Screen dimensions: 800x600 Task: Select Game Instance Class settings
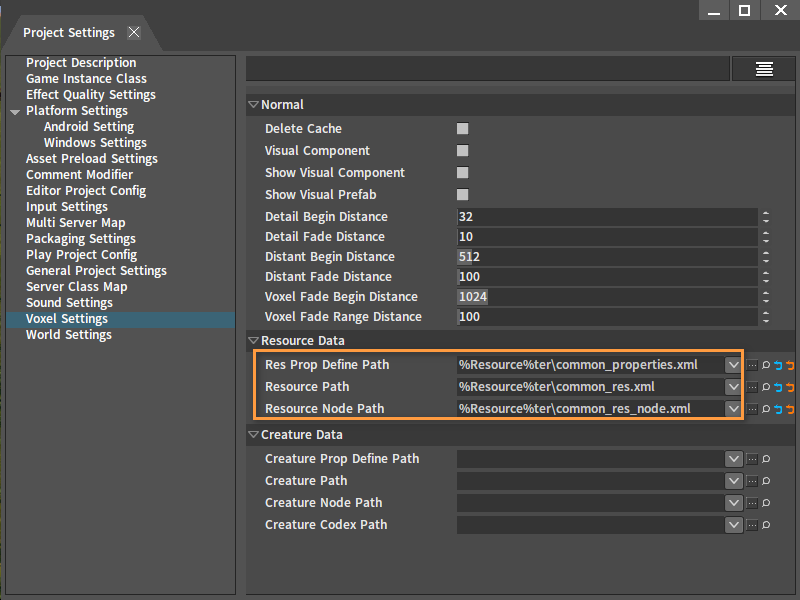click(86, 79)
